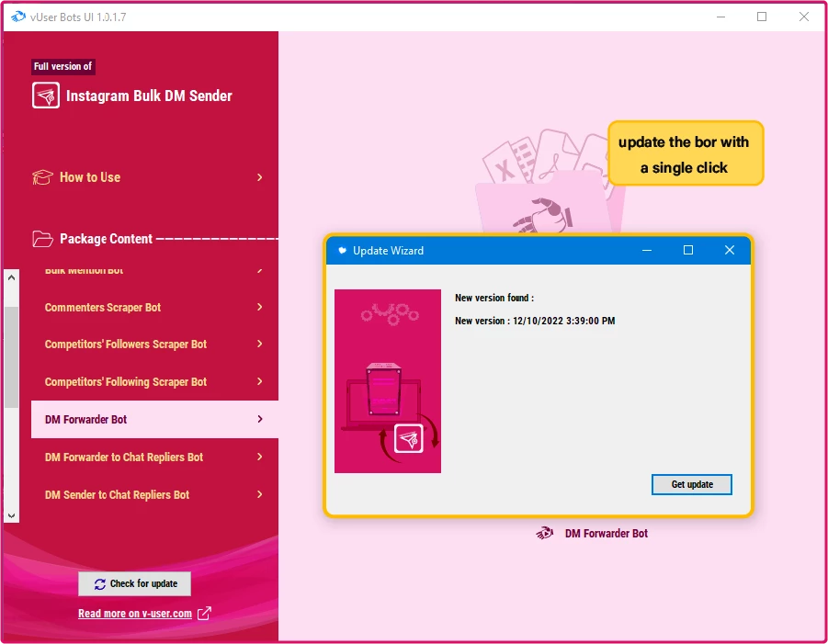
Task: Click the New version date text
Action: (x=535, y=321)
